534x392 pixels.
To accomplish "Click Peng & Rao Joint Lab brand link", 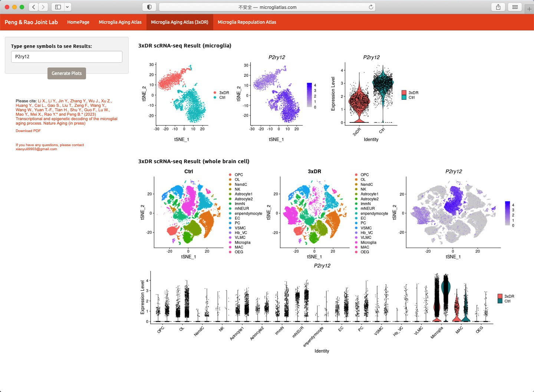I will 31,22.
